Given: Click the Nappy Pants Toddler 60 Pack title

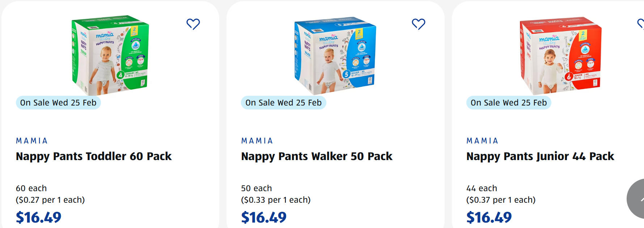Looking at the screenshot, I should point(94,156).
